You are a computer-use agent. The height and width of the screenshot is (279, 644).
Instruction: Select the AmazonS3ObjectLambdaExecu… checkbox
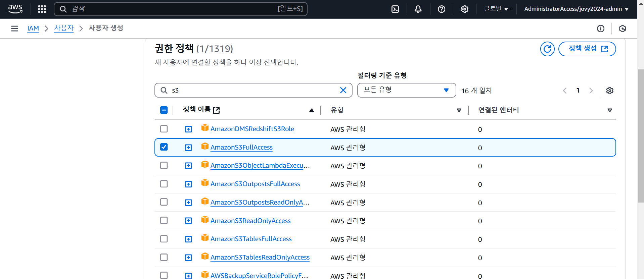pos(164,165)
